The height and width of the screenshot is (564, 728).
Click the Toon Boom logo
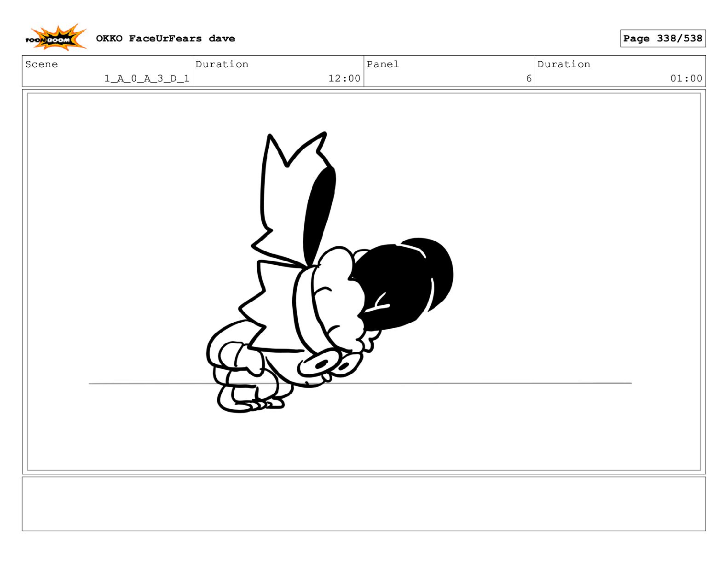tap(56, 38)
